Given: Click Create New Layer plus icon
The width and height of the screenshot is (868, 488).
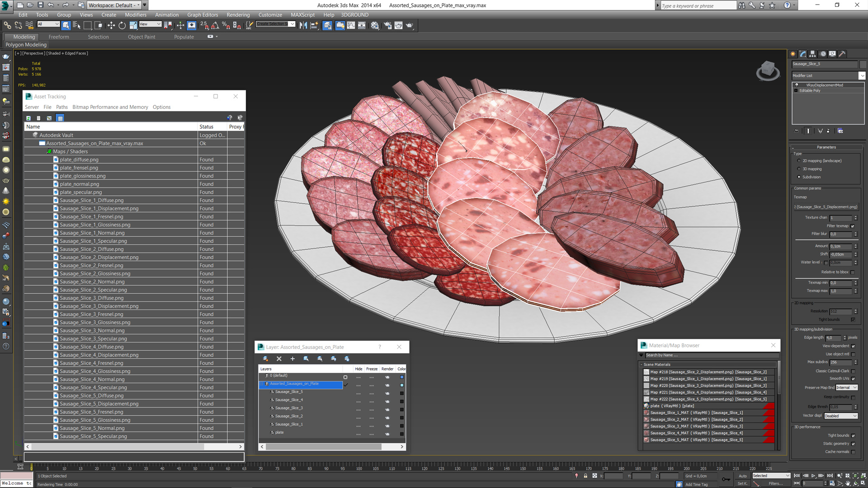Looking at the screenshot, I should (292, 359).
